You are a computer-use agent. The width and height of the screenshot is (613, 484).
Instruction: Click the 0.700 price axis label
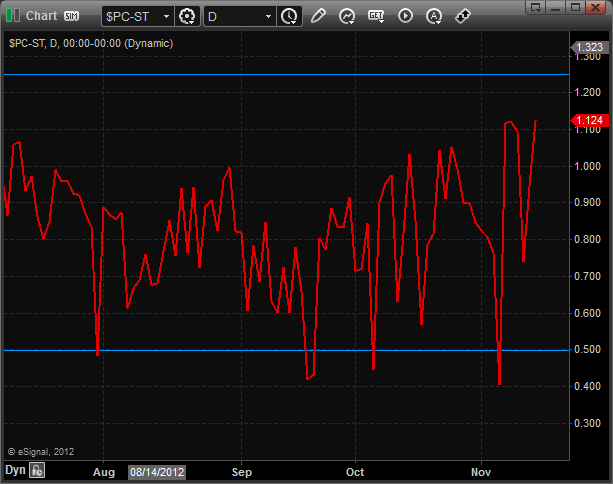pos(587,276)
